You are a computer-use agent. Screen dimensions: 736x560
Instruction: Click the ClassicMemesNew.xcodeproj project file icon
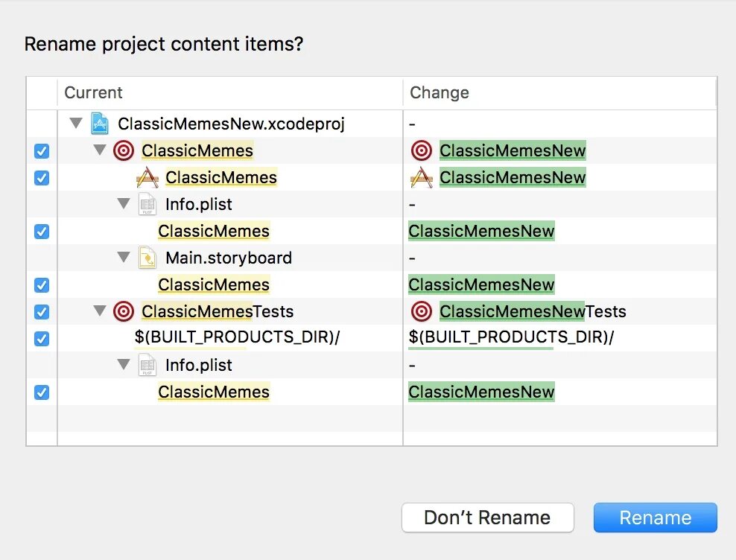point(100,124)
